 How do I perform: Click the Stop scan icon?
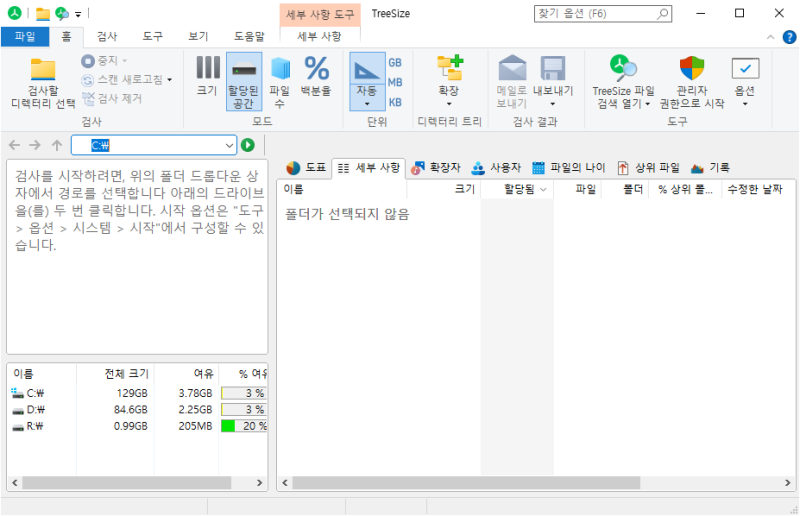88,61
